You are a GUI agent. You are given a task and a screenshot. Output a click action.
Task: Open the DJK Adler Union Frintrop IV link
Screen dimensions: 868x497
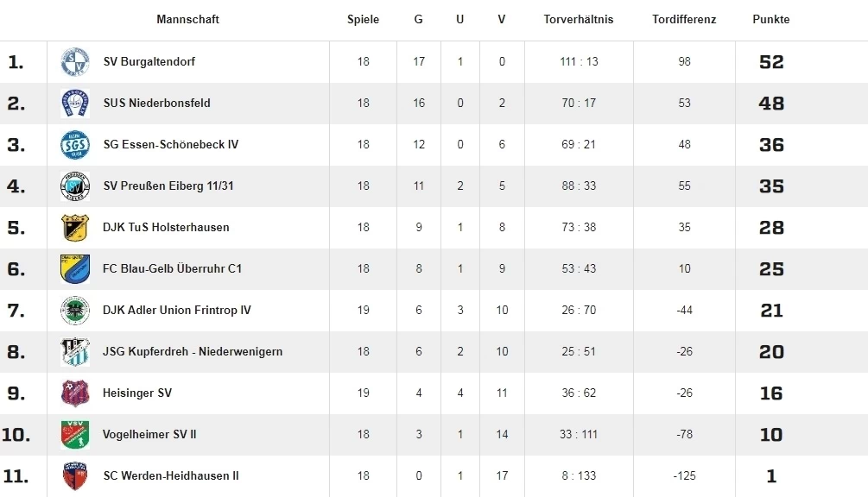click(176, 310)
